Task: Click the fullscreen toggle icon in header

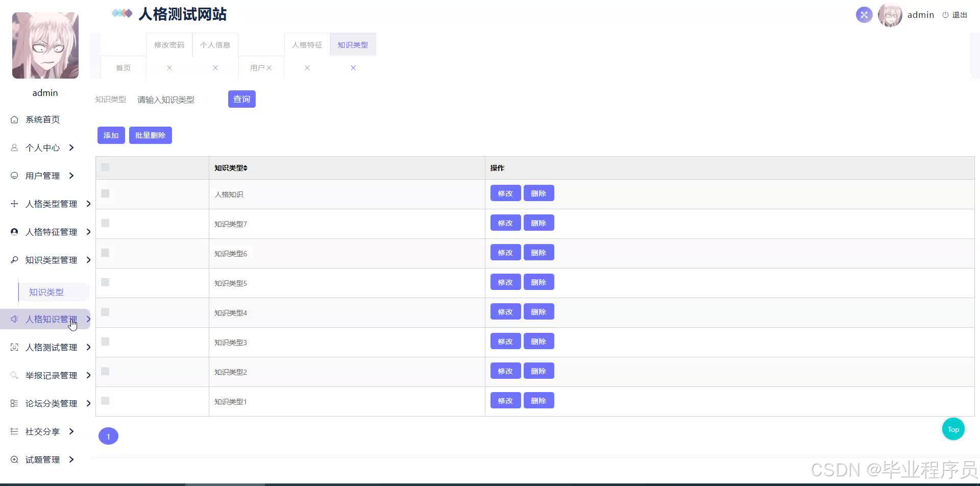Action: pos(864,15)
